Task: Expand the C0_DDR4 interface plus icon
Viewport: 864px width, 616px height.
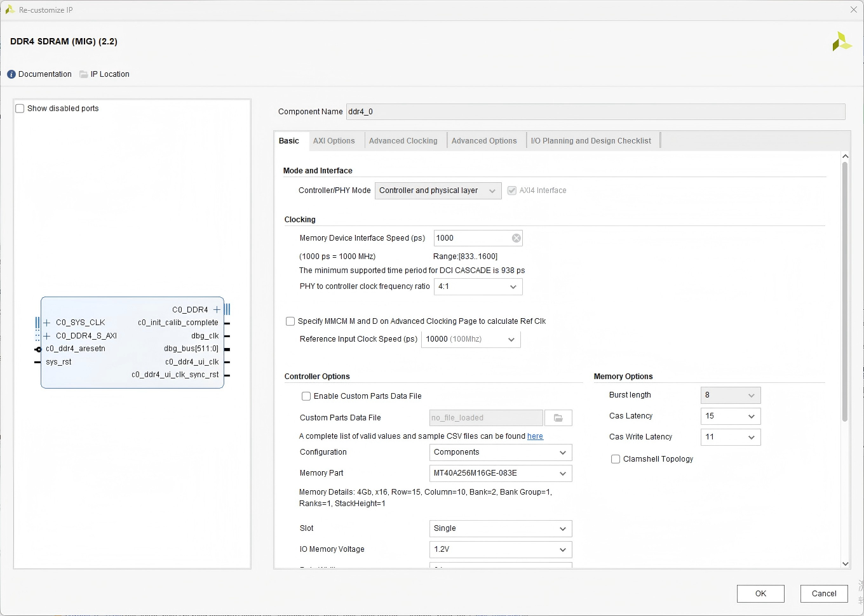Action: click(x=217, y=310)
